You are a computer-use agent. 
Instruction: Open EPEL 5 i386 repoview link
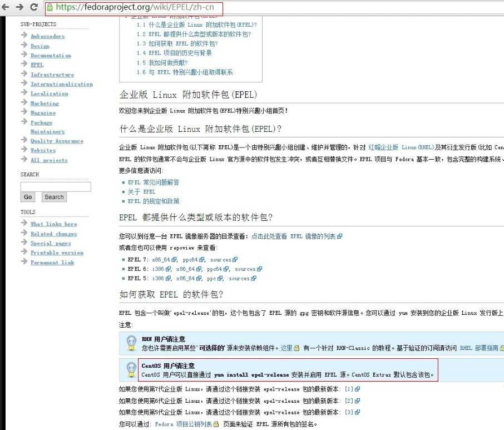[161, 278]
